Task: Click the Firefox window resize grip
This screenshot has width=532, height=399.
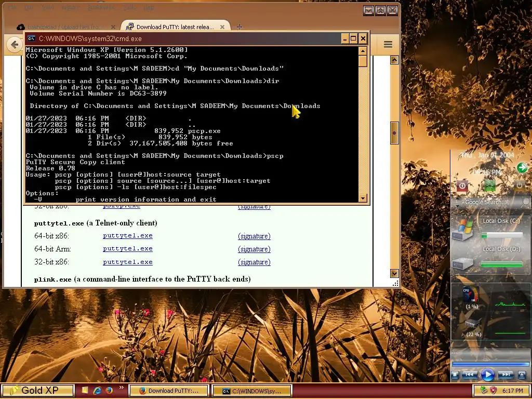Action: point(395,283)
